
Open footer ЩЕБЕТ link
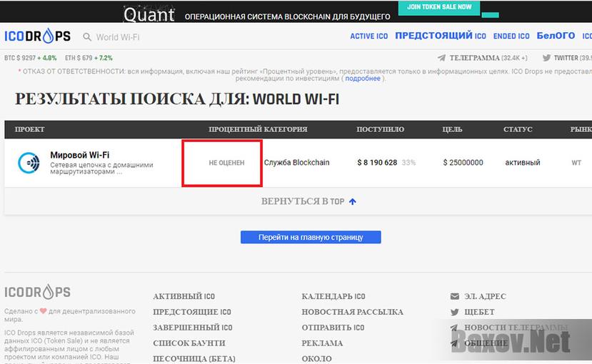tap(479, 312)
